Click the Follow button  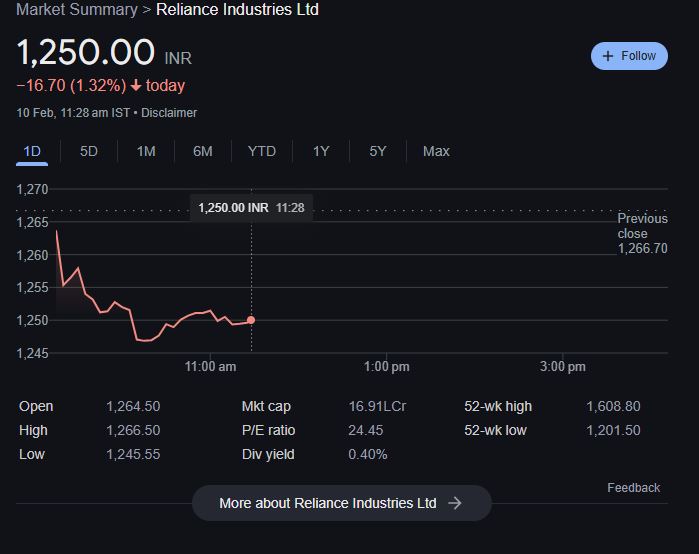(629, 56)
